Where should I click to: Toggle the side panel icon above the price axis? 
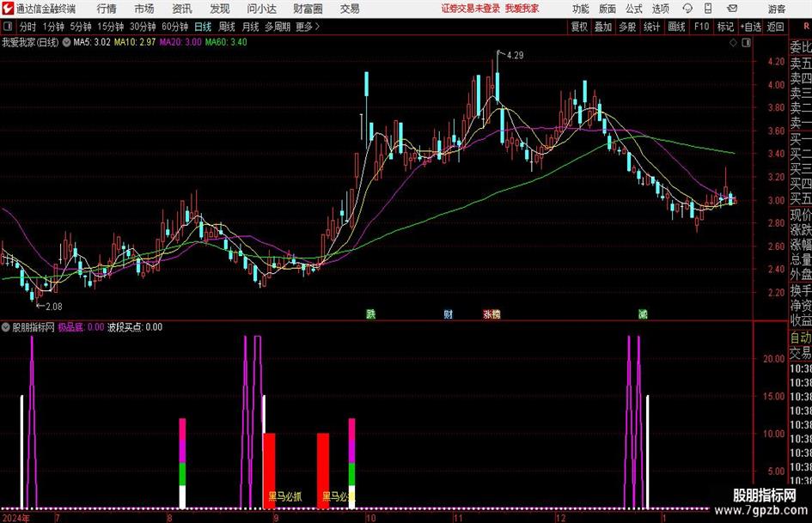click(x=746, y=43)
